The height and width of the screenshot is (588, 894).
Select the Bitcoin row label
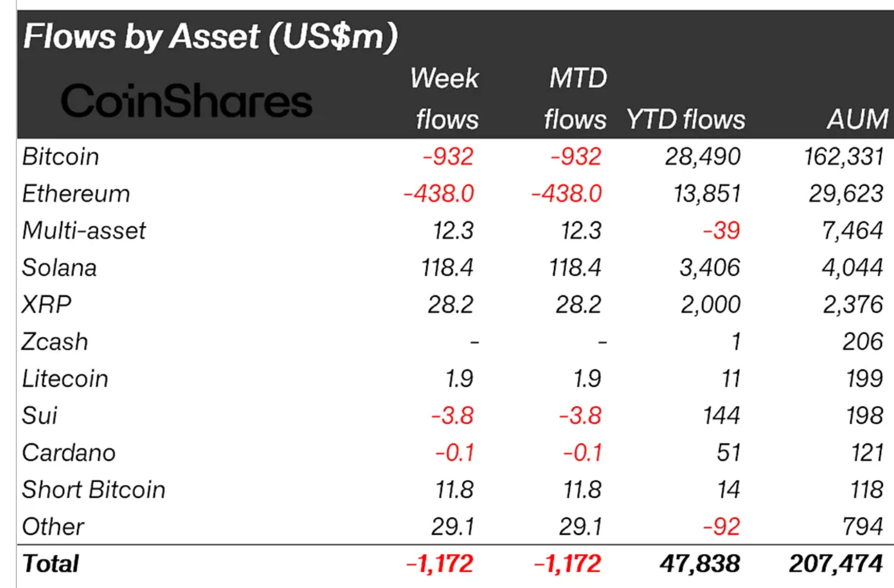(x=60, y=157)
